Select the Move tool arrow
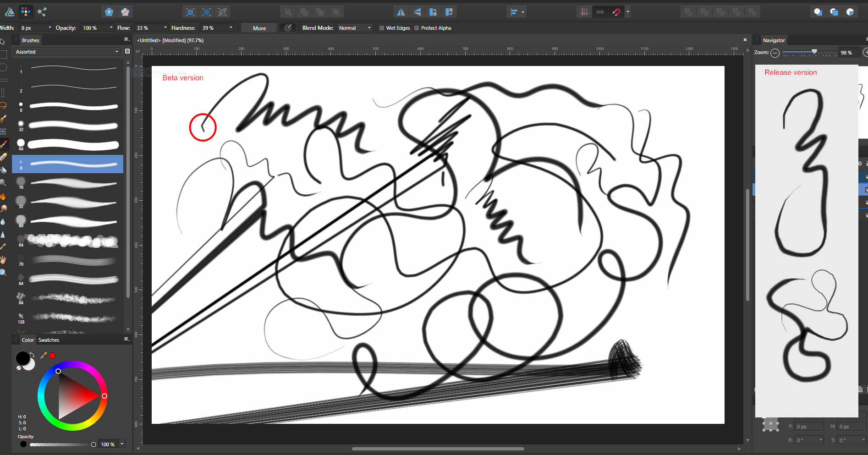 (3, 42)
